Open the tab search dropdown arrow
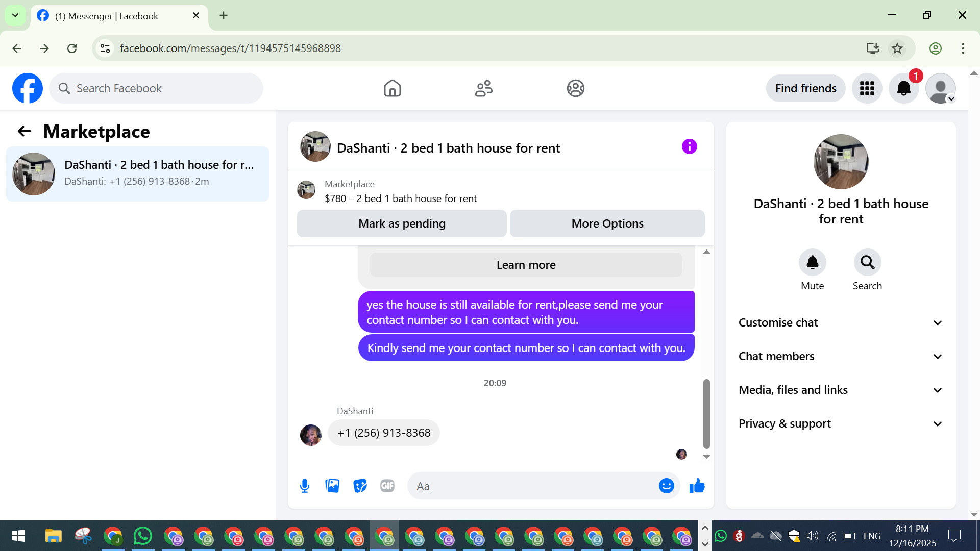The width and height of the screenshot is (980, 551). [15, 15]
